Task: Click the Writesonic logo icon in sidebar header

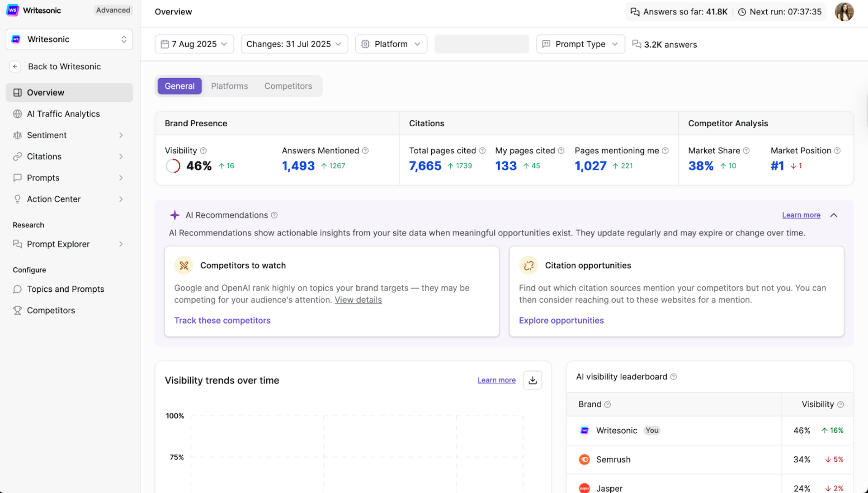Action: [x=13, y=10]
